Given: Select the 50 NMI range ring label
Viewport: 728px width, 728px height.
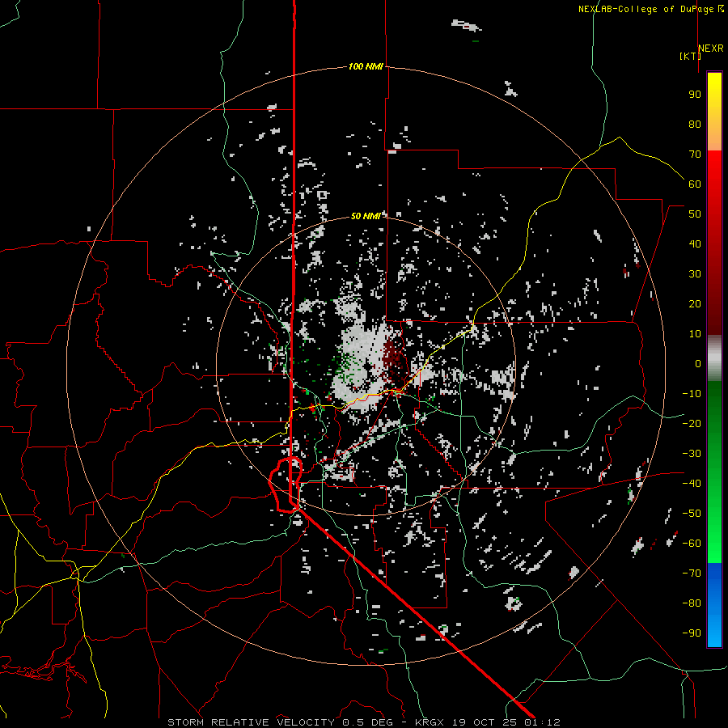Looking at the screenshot, I should coord(366,216).
